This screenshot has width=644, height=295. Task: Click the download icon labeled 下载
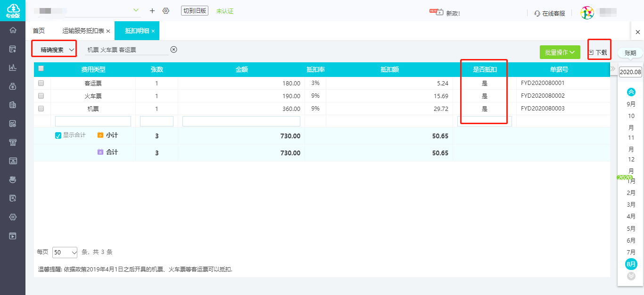pyautogui.click(x=598, y=52)
